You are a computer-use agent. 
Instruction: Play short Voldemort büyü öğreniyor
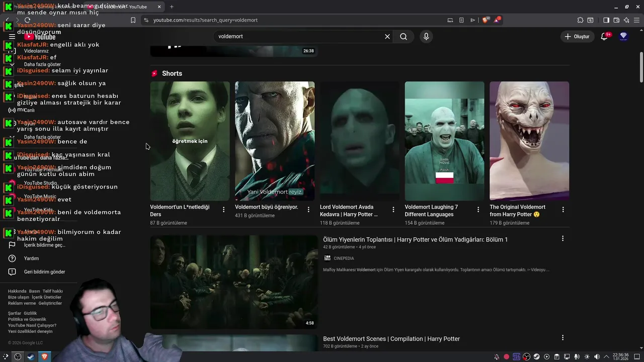(275, 141)
